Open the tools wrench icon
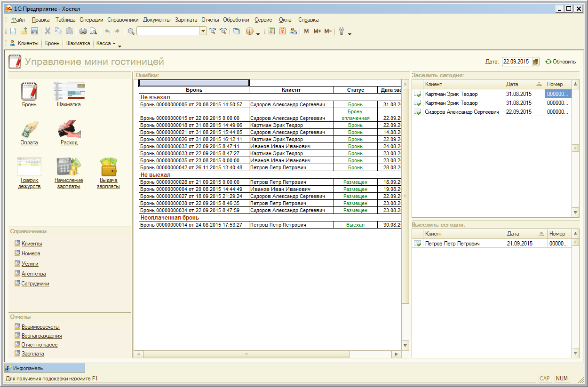Image resolution: width=588 pixels, height=387 pixels. point(342,32)
